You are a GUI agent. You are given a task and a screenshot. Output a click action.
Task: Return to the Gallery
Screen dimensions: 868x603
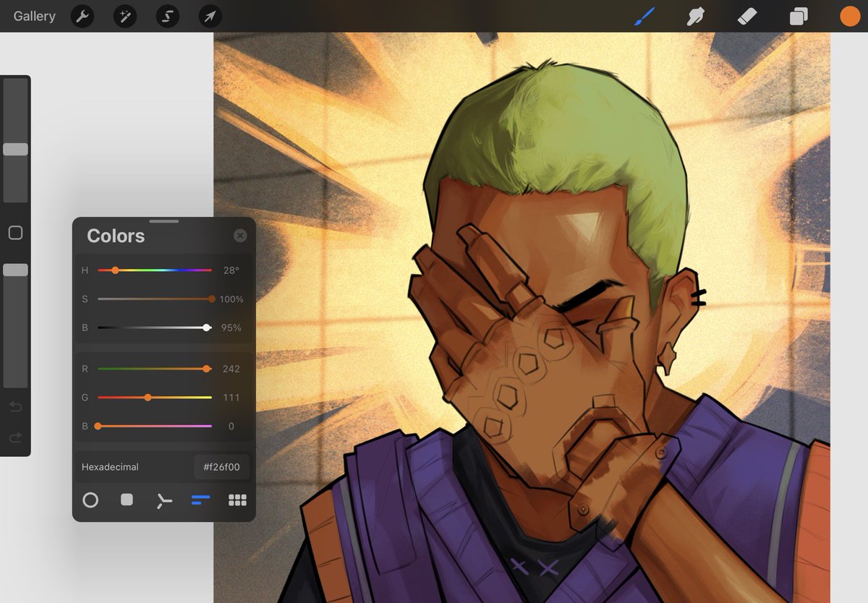coord(34,16)
